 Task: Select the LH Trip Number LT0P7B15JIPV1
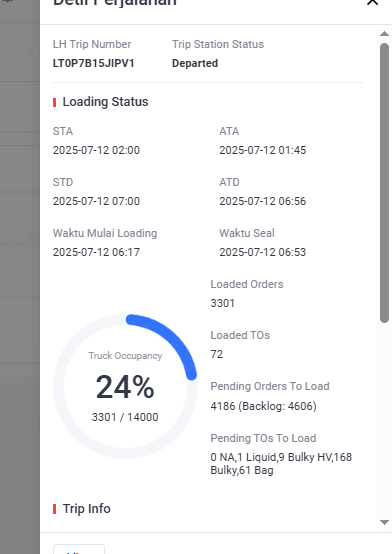coord(94,64)
